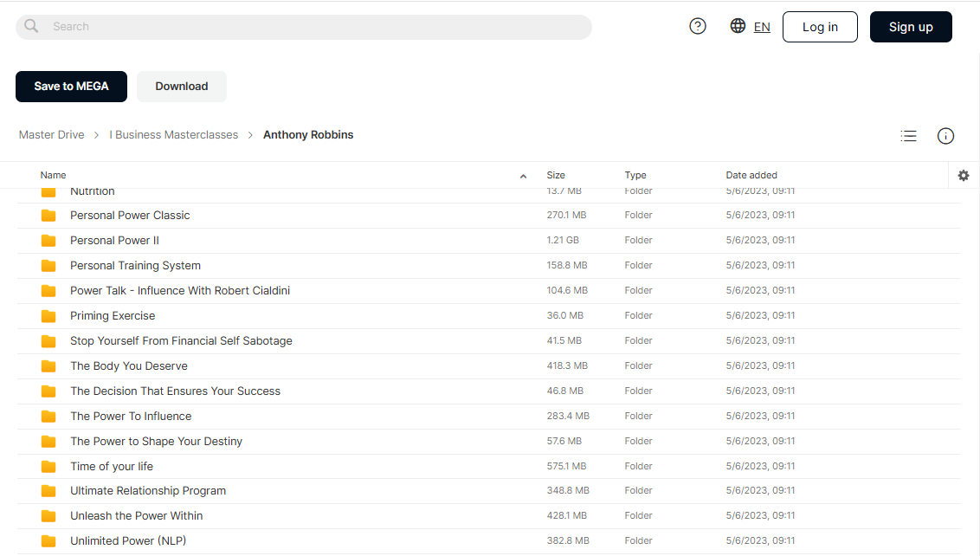Go to Master Drive breadcrumb
Image resolution: width=980 pixels, height=556 pixels.
(x=51, y=135)
